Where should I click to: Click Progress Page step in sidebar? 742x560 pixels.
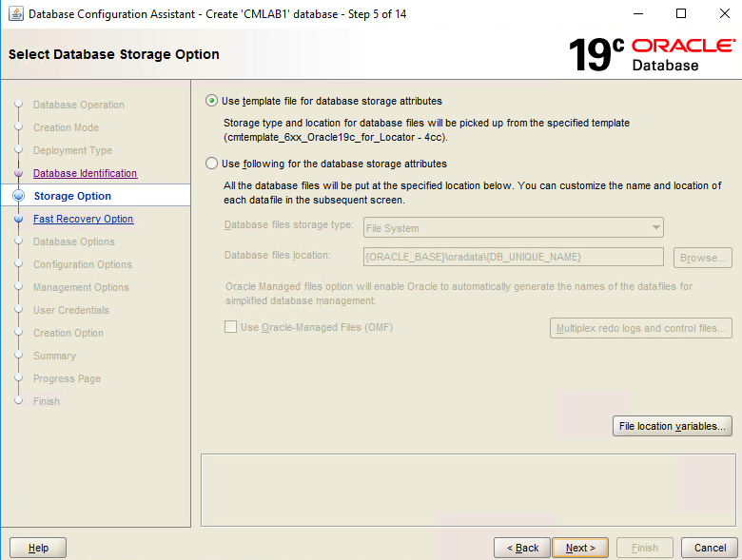pos(67,378)
